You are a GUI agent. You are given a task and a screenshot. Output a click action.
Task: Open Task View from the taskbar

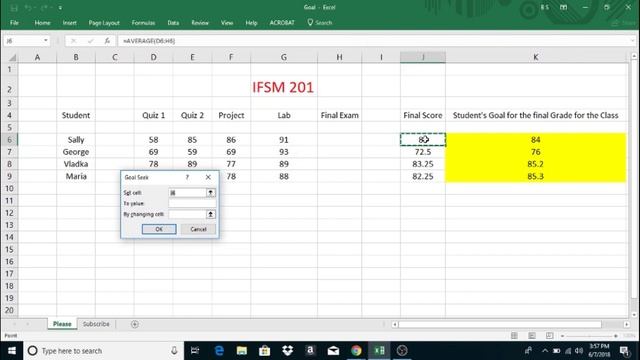pos(195,351)
